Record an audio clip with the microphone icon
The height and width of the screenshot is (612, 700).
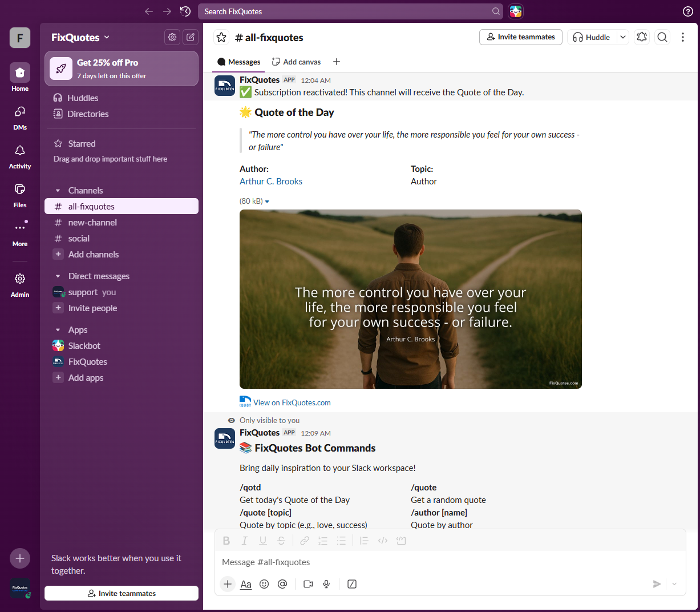coord(326,584)
